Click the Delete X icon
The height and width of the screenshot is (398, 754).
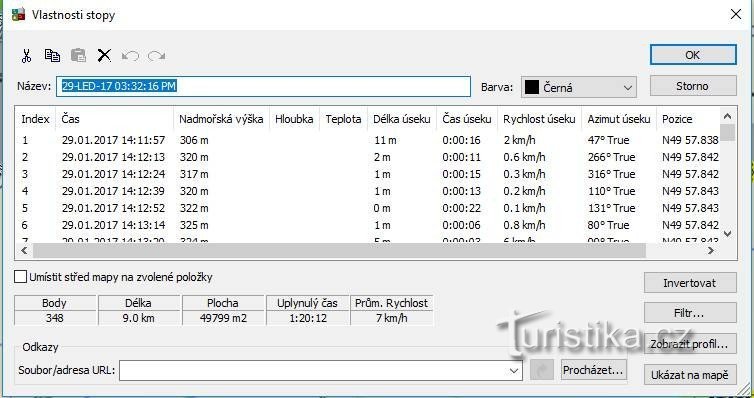[104, 56]
